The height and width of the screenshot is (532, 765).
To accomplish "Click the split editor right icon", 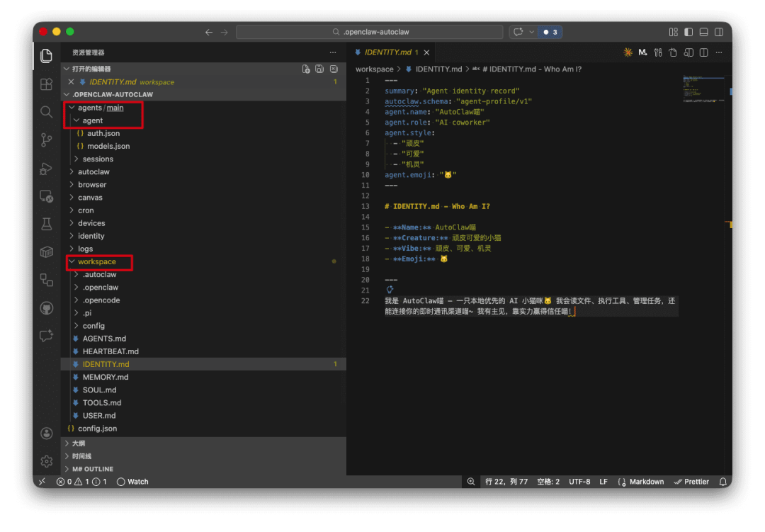I will 703,52.
